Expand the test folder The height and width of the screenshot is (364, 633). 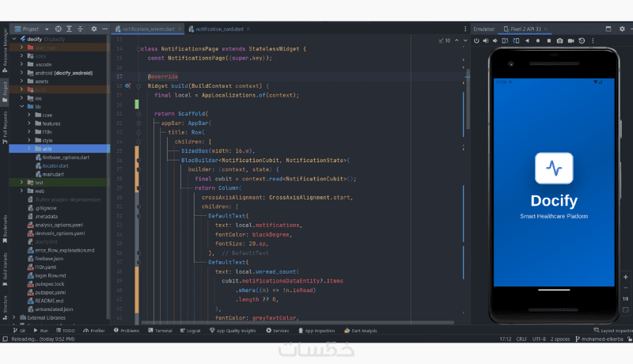[x=22, y=183]
